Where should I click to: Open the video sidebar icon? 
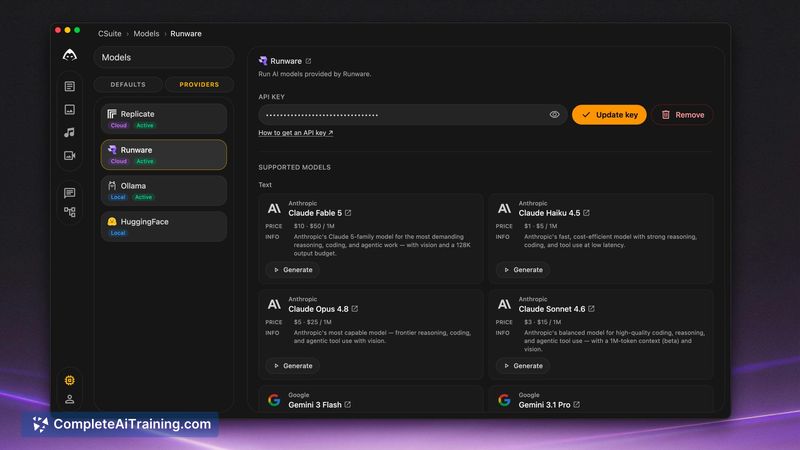(70, 155)
